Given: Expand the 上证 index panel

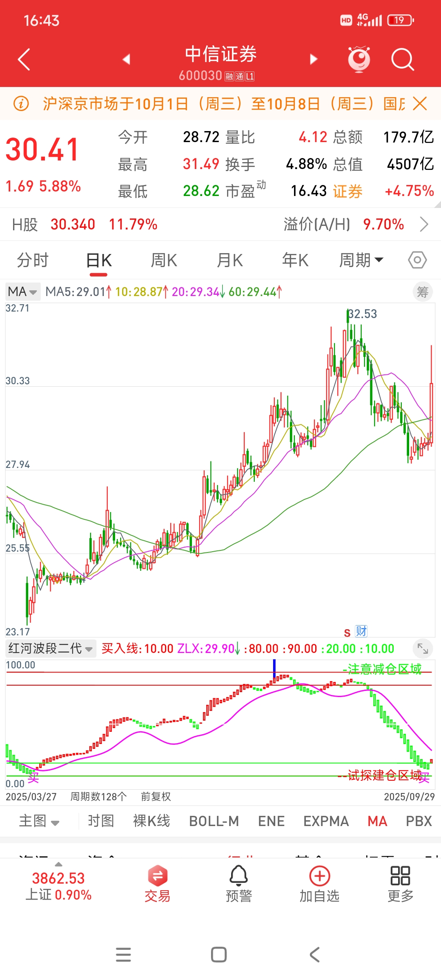Looking at the screenshot, I should (x=58, y=883).
